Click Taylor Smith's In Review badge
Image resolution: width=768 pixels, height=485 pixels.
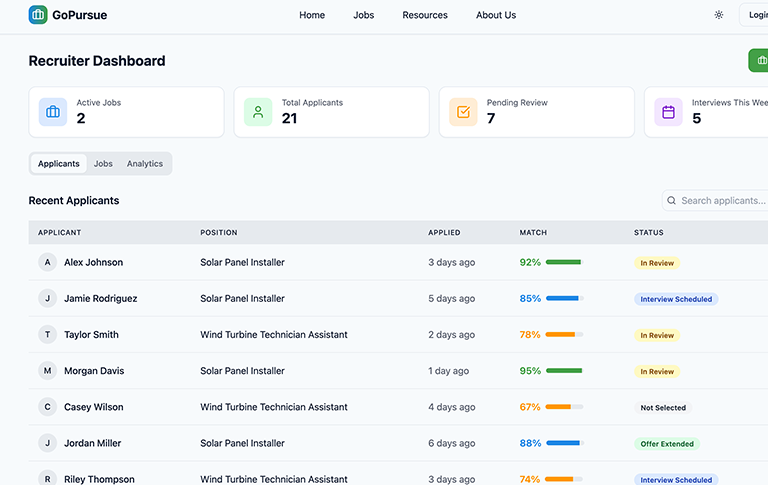coord(657,336)
